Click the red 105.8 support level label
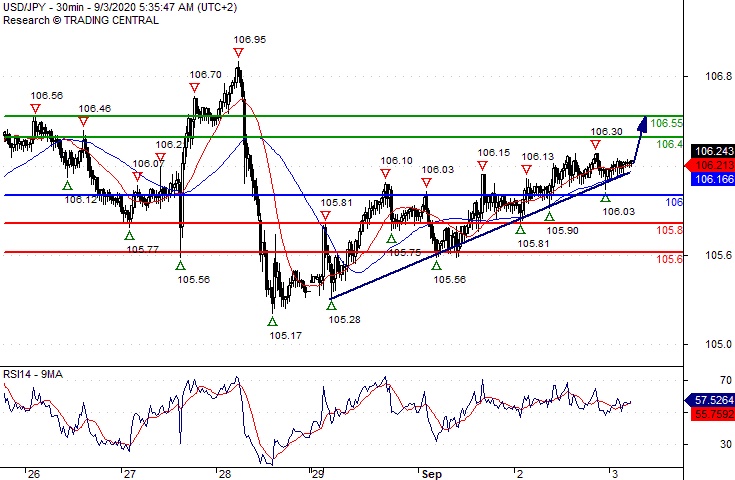735x480 pixels. pyautogui.click(x=669, y=230)
